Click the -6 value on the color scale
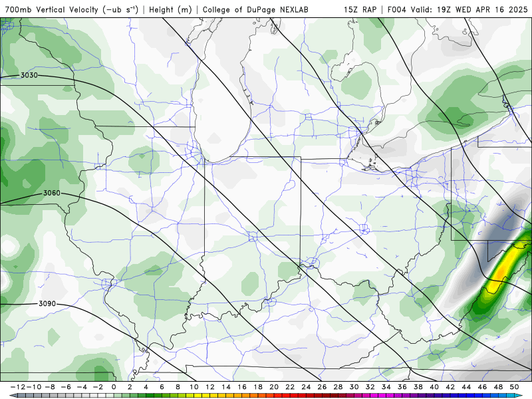 [x=66, y=387]
